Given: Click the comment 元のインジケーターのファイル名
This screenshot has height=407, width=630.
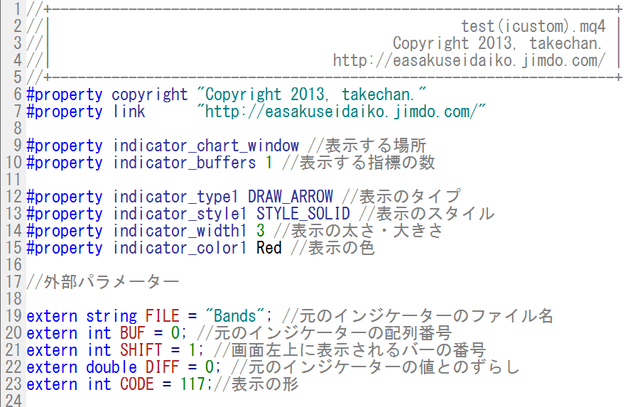Looking at the screenshot, I should [427, 316].
